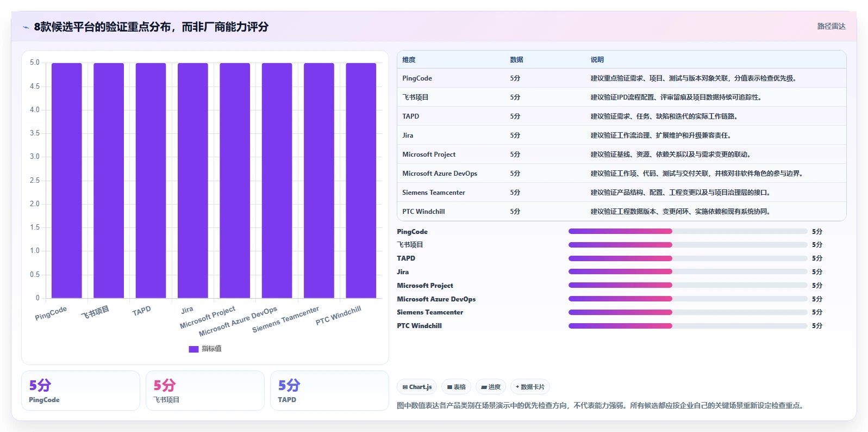Click the Microsoft Project progress bar

[x=688, y=285]
